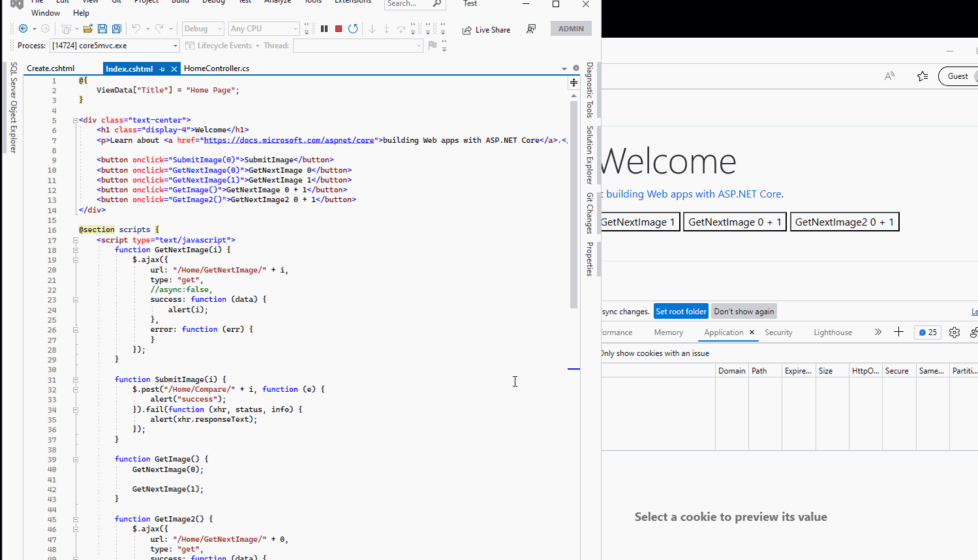The height and width of the screenshot is (560, 978).
Task: Open the DevTools Memory tab
Action: [x=669, y=332]
